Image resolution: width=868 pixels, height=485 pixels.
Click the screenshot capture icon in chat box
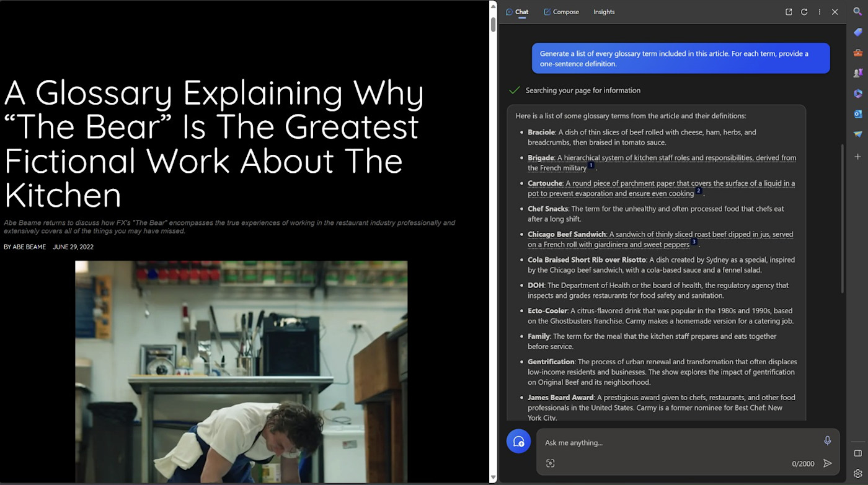(x=550, y=463)
